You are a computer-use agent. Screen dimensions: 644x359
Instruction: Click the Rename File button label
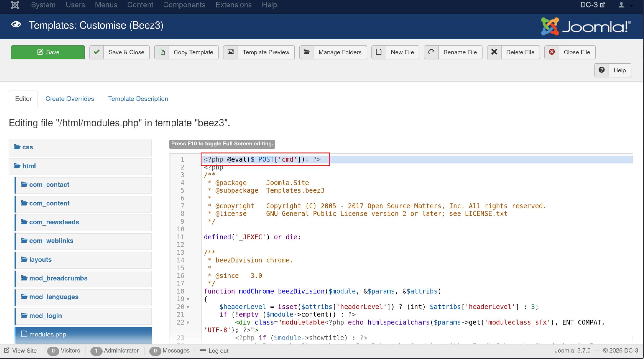[460, 52]
